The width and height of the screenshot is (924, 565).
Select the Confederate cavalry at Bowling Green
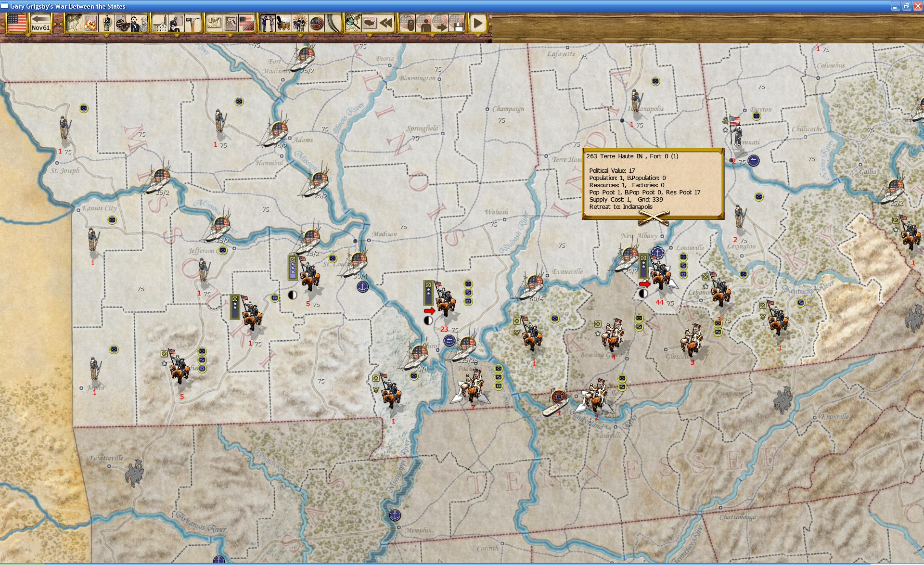613,335
